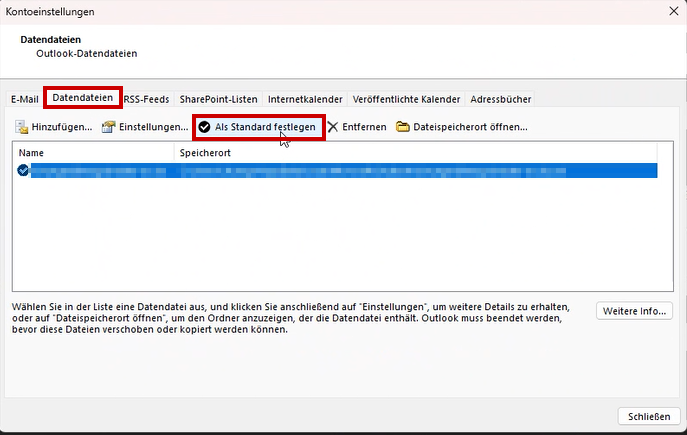The width and height of the screenshot is (687, 435).
Task: Open the RSS-Feeds tab
Action: 148,99
